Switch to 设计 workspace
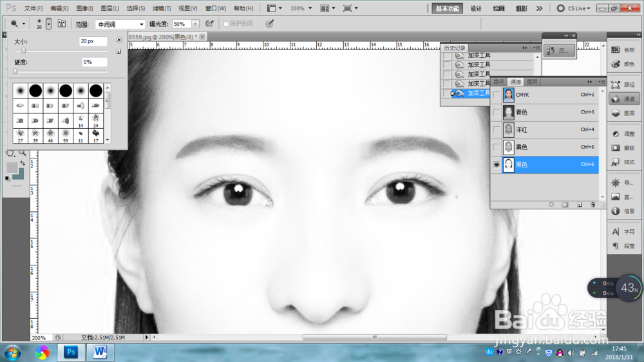Image resolution: width=644 pixels, height=362 pixels. (x=476, y=8)
